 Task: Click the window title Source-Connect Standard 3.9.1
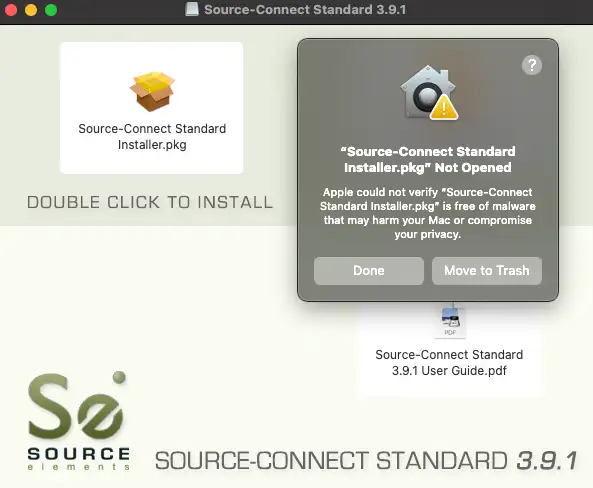click(305, 9)
